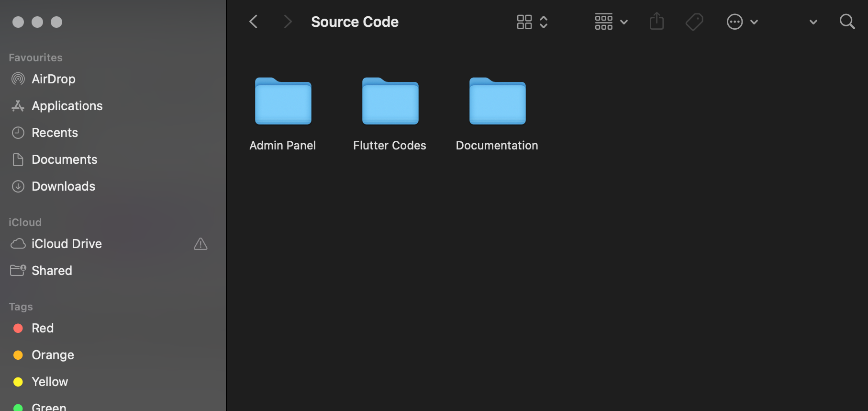
Task: Click the Admin Panel folder name
Action: [x=283, y=145]
